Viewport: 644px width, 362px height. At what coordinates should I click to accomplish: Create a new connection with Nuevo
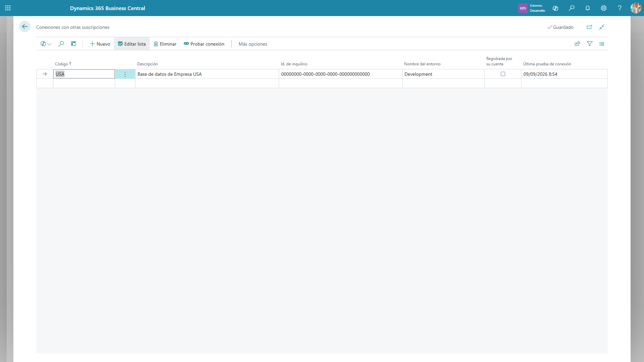pos(100,44)
